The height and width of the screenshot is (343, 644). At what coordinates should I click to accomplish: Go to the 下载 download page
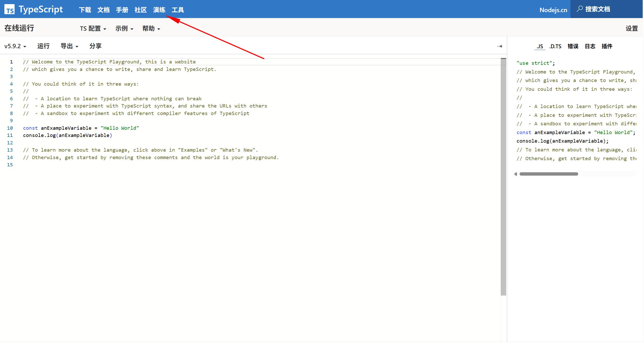(x=85, y=10)
